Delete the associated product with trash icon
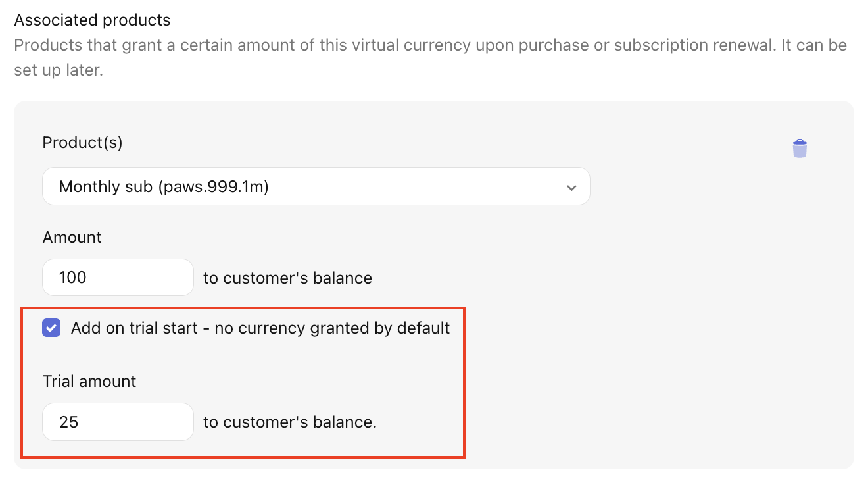This screenshot has width=868, height=483. (799, 148)
